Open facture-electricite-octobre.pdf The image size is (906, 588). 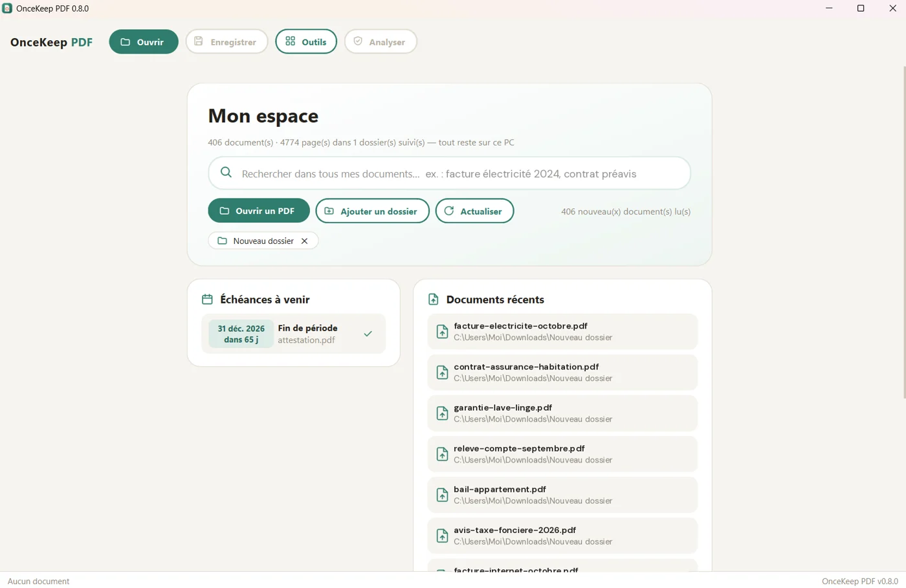tap(562, 332)
